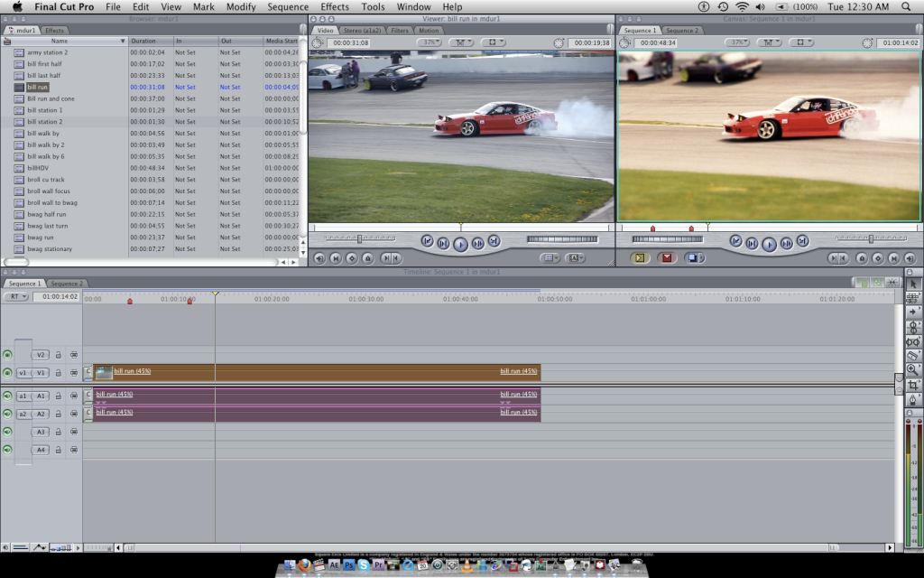
Task: Click the a1 source control button
Action: tap(23, 396)
